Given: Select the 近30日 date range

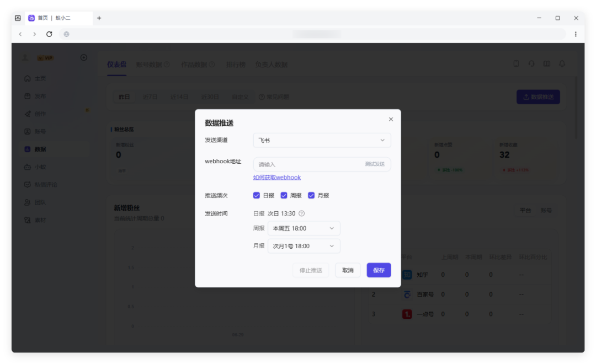Looking at the screenshot, I should [x=210, y=97].
